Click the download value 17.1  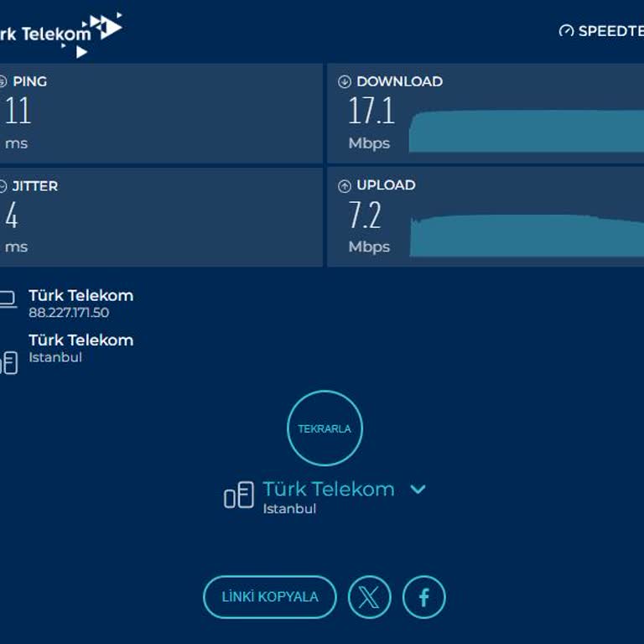click(371, 111)
